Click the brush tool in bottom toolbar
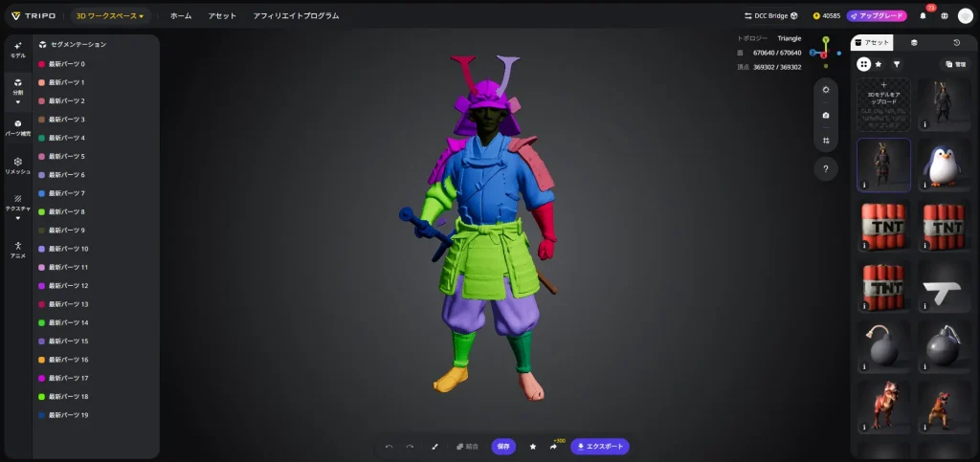Image resolution: width=980 pixels, height=462 pixels. [x=434, y=447]
